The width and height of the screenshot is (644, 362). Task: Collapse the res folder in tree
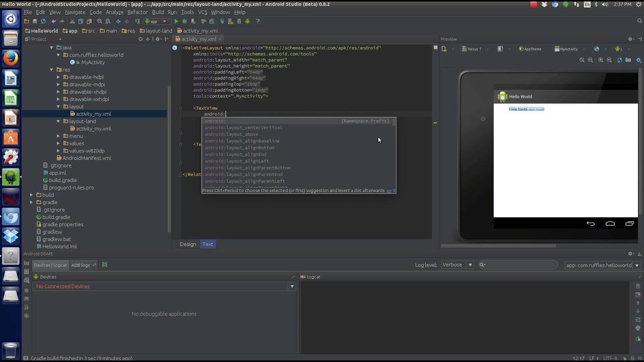click(x=51, y=70)
